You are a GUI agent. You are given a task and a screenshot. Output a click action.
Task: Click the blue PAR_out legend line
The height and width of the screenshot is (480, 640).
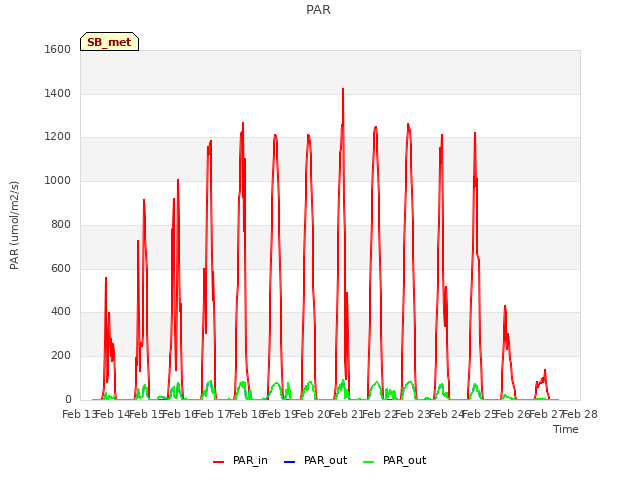tap(289, 462)
